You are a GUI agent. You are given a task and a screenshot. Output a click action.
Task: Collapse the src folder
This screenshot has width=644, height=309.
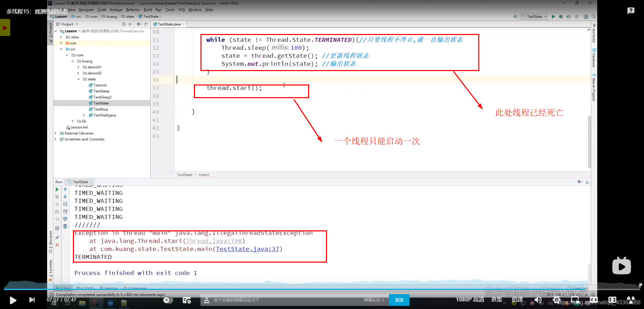tap(61, 49)
